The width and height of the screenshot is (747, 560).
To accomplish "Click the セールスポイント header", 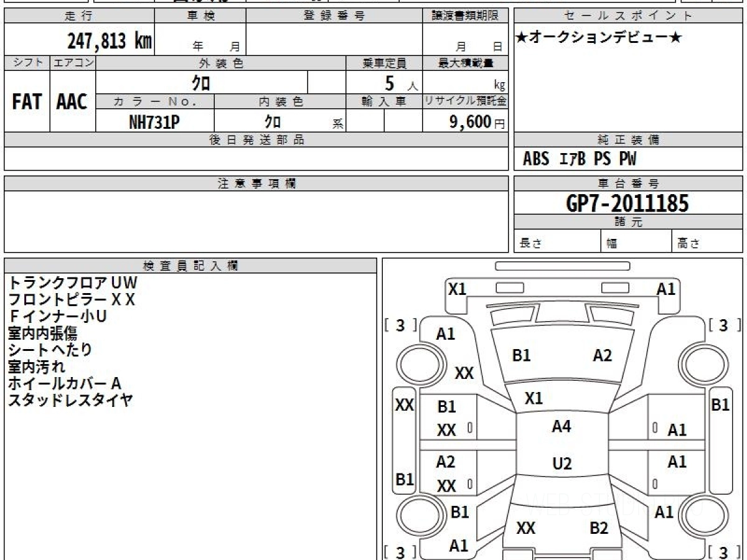I will [x=628, y=16].
